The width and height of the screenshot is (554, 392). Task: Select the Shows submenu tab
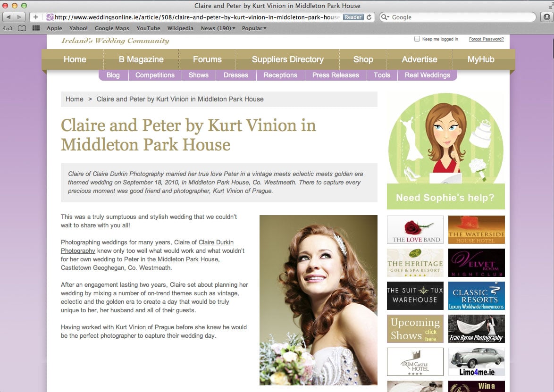point(199,75)
